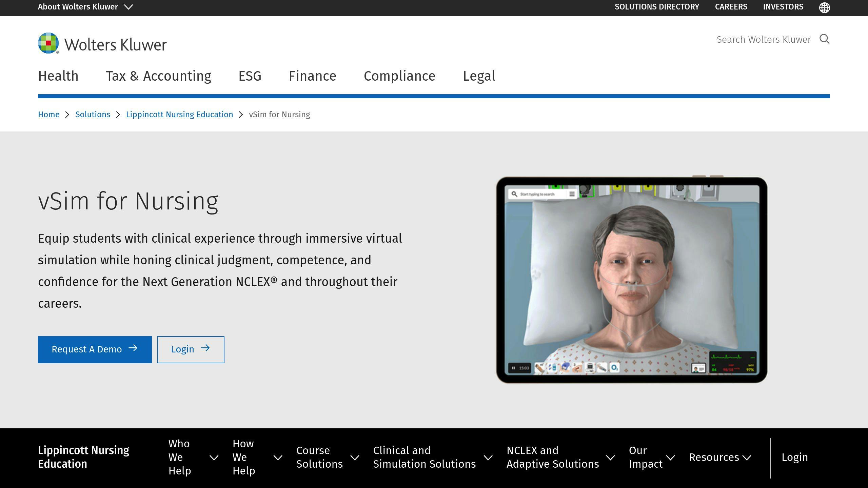Click Login in the bottom navigation bar

pos(794,457)
